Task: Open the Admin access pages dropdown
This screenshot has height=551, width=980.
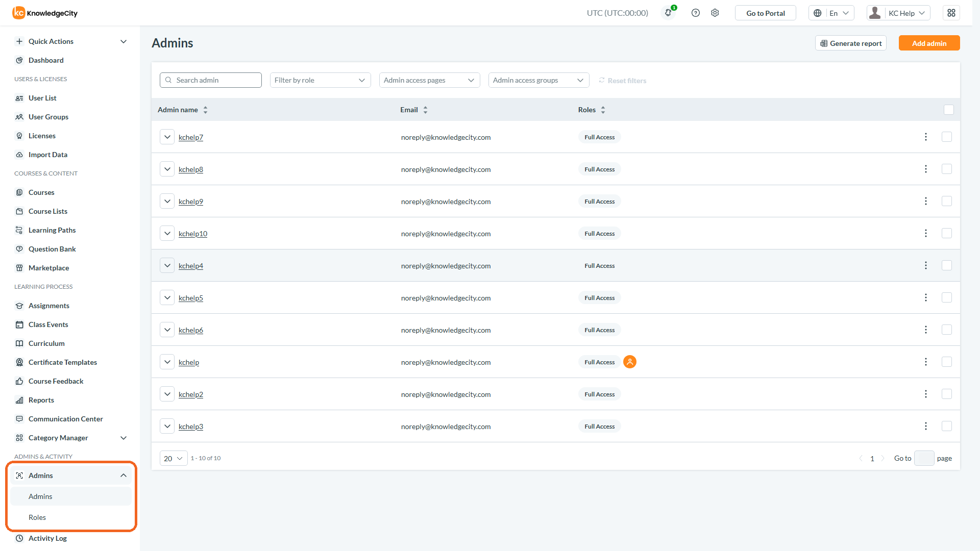Action: pyautogui.click(x=429, y=80)
